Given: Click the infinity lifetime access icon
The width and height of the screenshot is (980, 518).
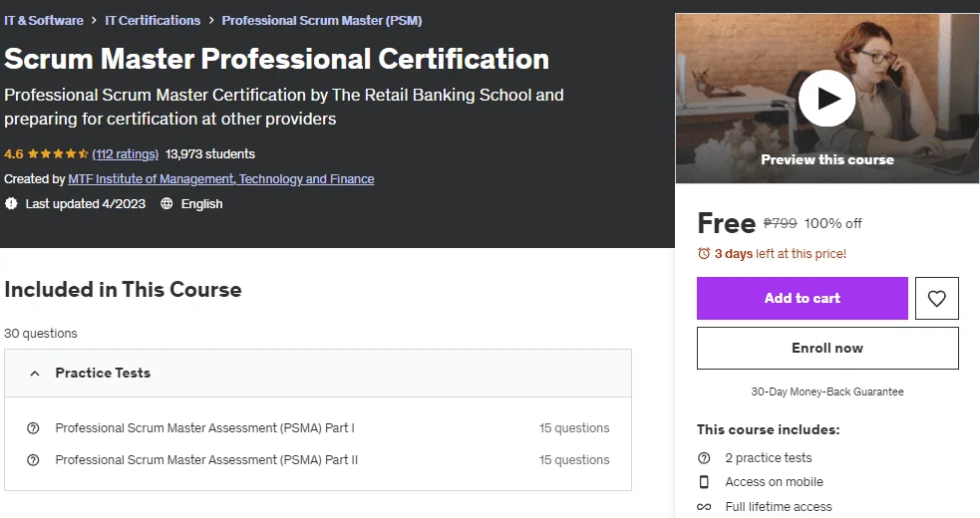Looking at the screenshot, I should click(x=704, y=507).
